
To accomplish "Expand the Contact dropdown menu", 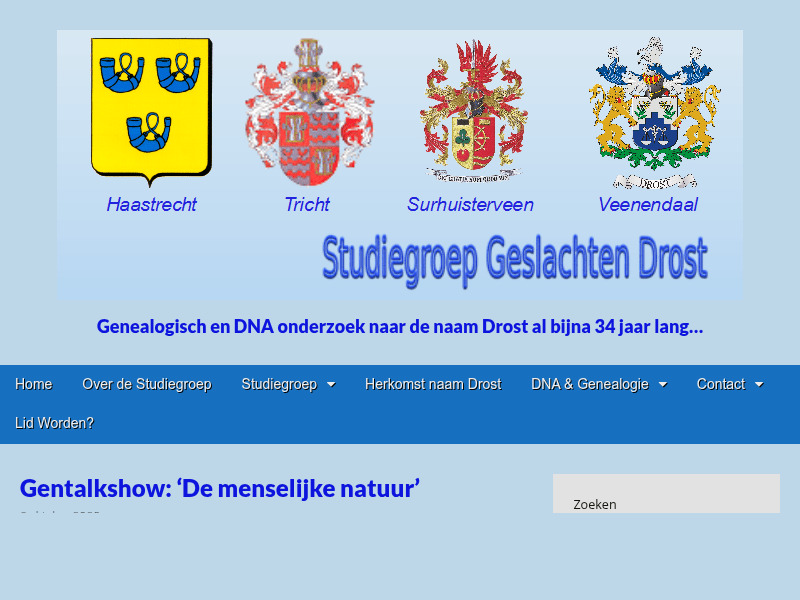I will [730, 384].
